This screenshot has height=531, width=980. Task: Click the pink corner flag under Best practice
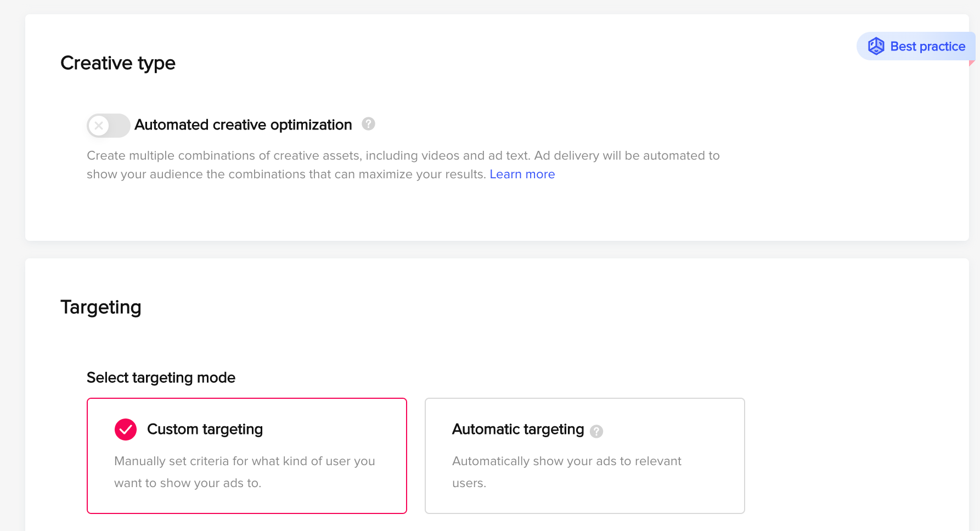coord(972,64)
